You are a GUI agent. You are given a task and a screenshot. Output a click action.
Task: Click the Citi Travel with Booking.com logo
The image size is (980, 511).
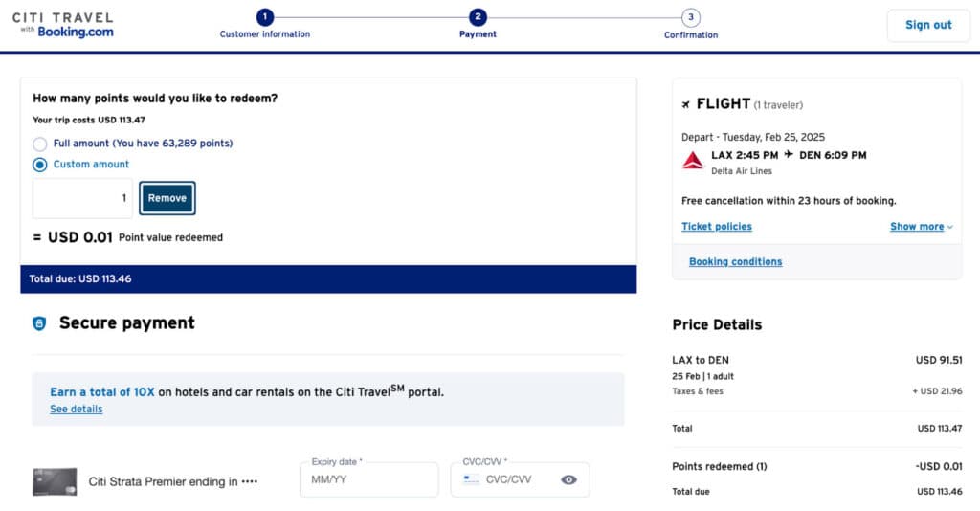click(63, 25)
